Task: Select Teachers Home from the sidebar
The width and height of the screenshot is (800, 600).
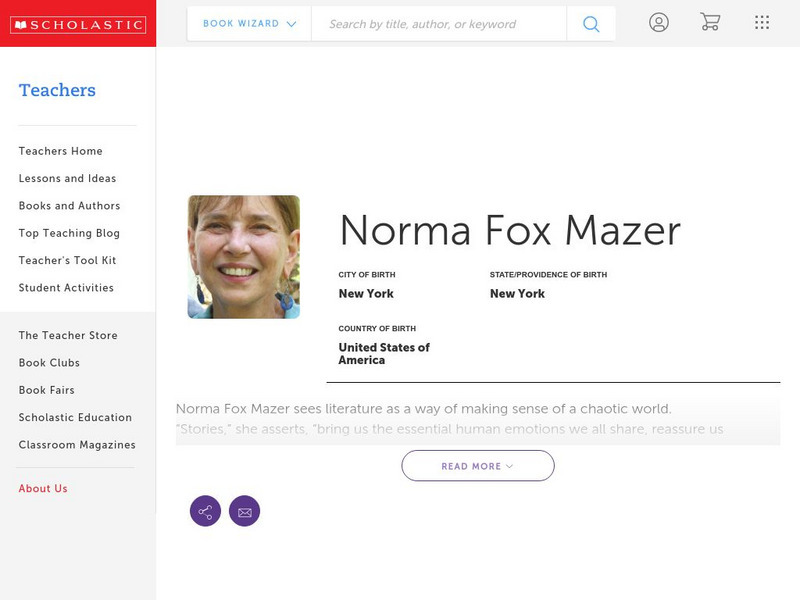Action: click(59, 150)
